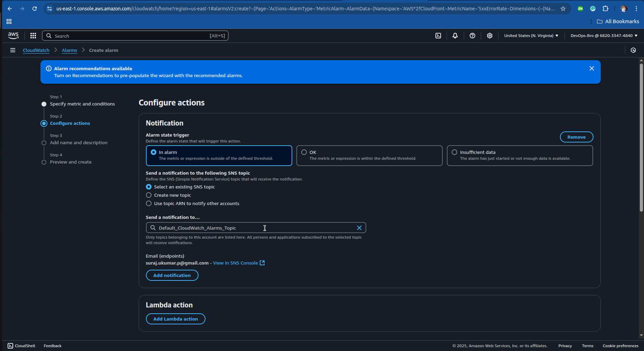Choose Select an existing SNS topic
644x351 pixels.
[149, 187]
